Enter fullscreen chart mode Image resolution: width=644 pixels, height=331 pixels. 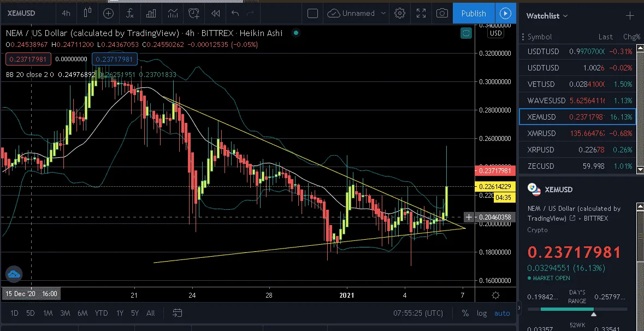click(x=421, y=13)
